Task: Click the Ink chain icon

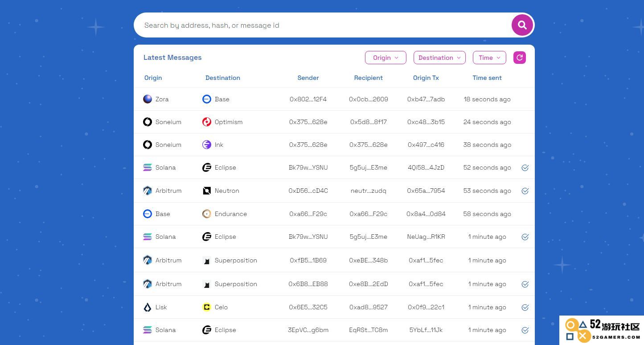Action: [x=207, y=145]
